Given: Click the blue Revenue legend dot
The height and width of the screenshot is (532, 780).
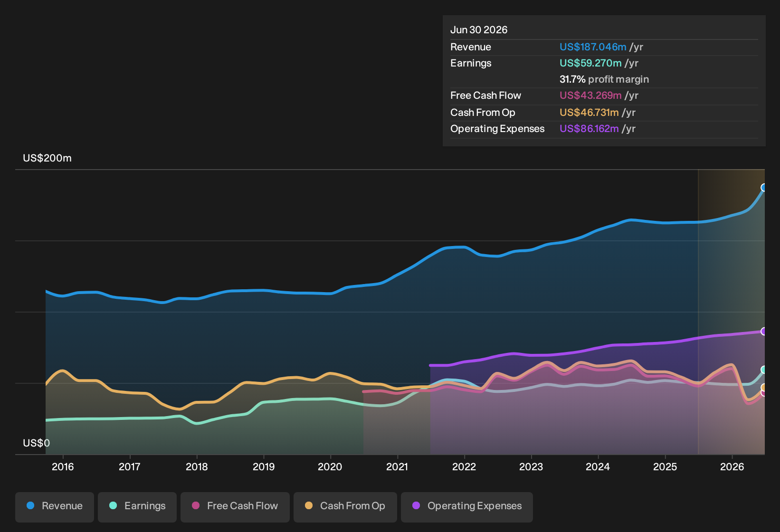Looking at the screenshot, I should 30,505.
